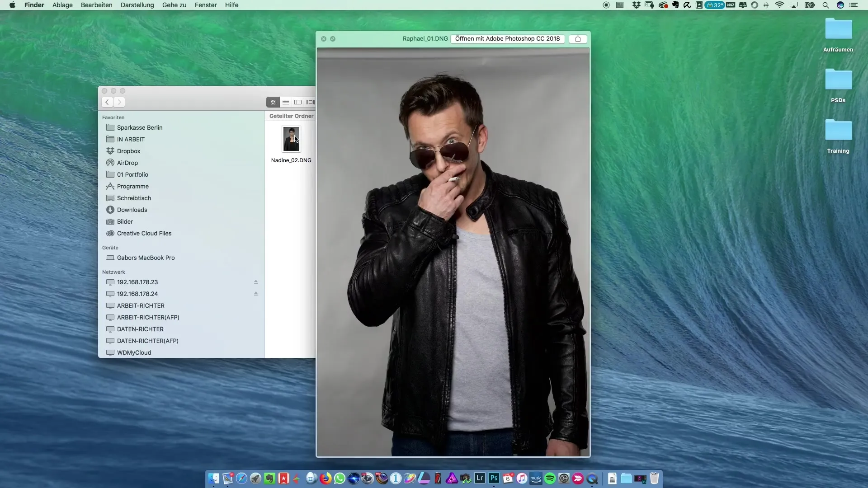
Task: Click the 32° temperature menu bar item
Action: [x=715, y=5]
